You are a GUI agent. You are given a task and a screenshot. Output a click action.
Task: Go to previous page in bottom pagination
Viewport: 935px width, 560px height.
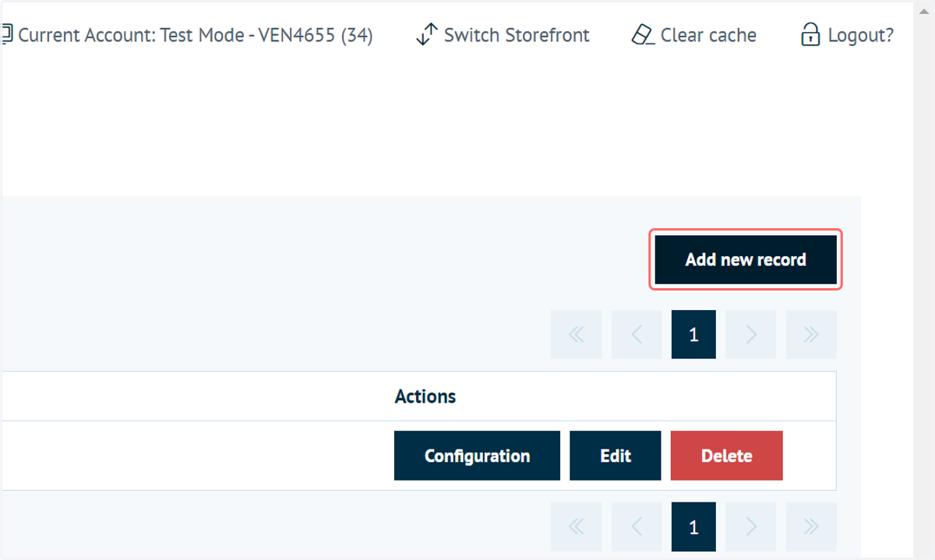[637, 527]
